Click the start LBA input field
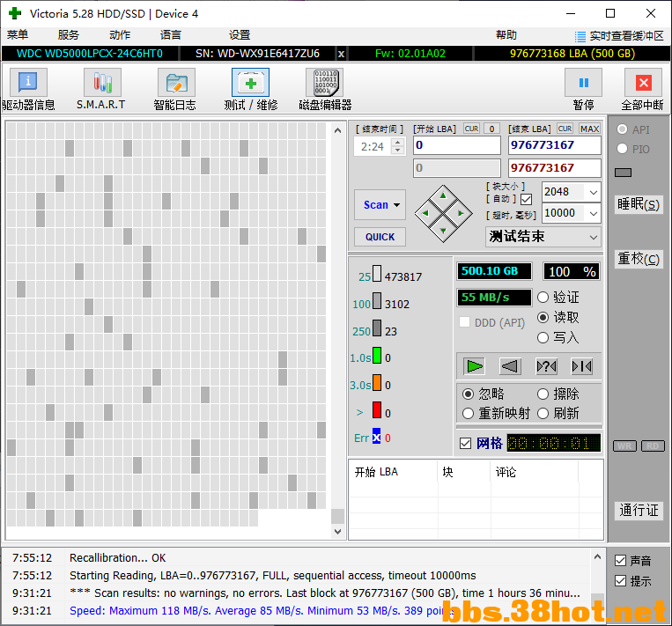The image size is (672, 626). [457, 145]
